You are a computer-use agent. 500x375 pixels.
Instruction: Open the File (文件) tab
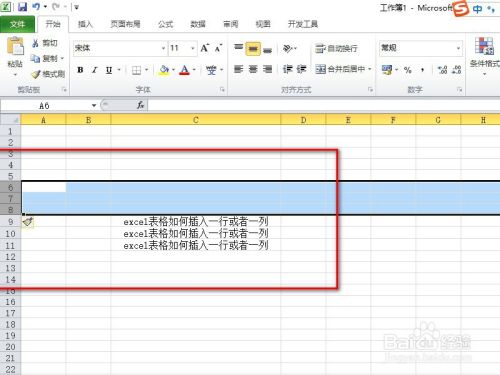point(17,24)
